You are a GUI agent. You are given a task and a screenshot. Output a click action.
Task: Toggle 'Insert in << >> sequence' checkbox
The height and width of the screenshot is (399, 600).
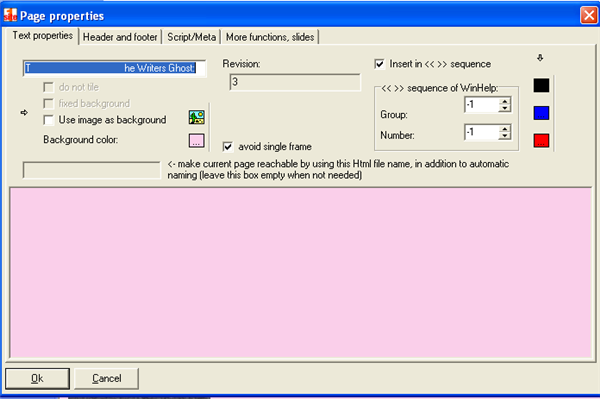379,64
